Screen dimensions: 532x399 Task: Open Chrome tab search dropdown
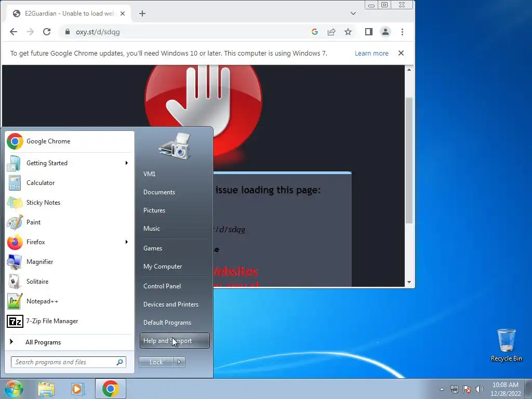tap(353, 14)
